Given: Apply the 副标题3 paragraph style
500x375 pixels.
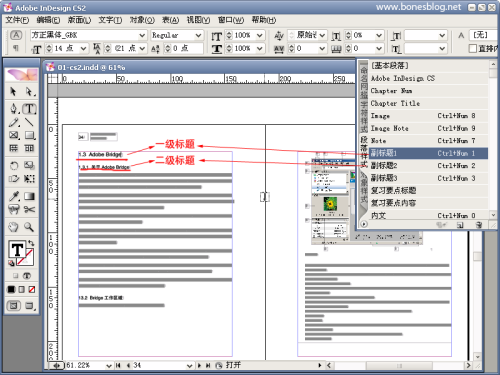Looking at the screenshot, I should (428, 178).
